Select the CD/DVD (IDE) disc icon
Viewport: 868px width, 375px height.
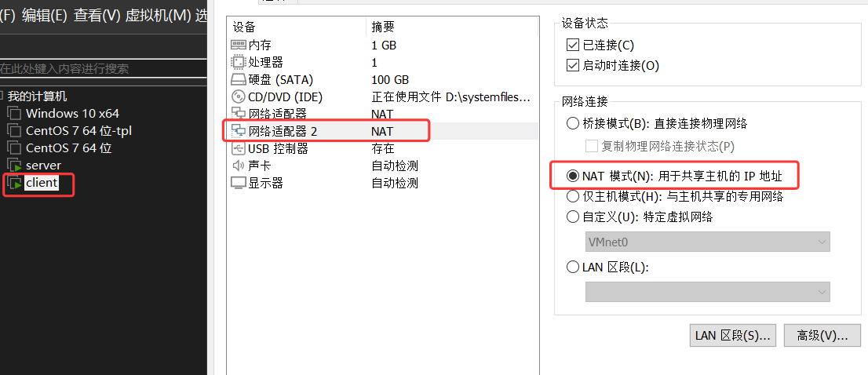click(x=238, y=96)
